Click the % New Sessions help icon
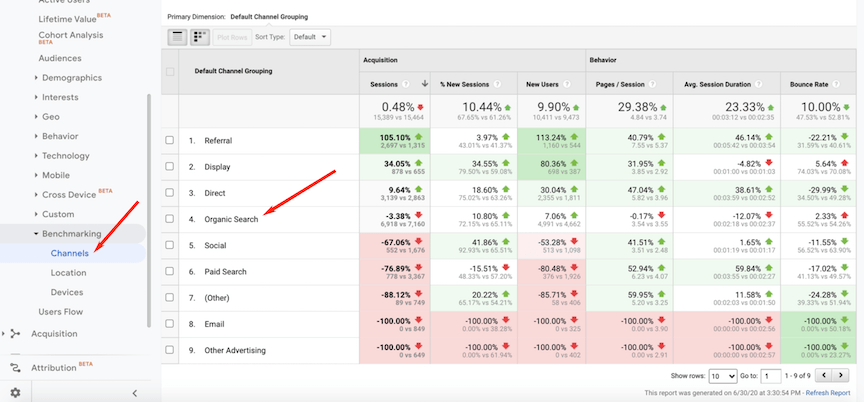Image resolution: width=864 pixels, height=402 pixels. click(497, 84)
